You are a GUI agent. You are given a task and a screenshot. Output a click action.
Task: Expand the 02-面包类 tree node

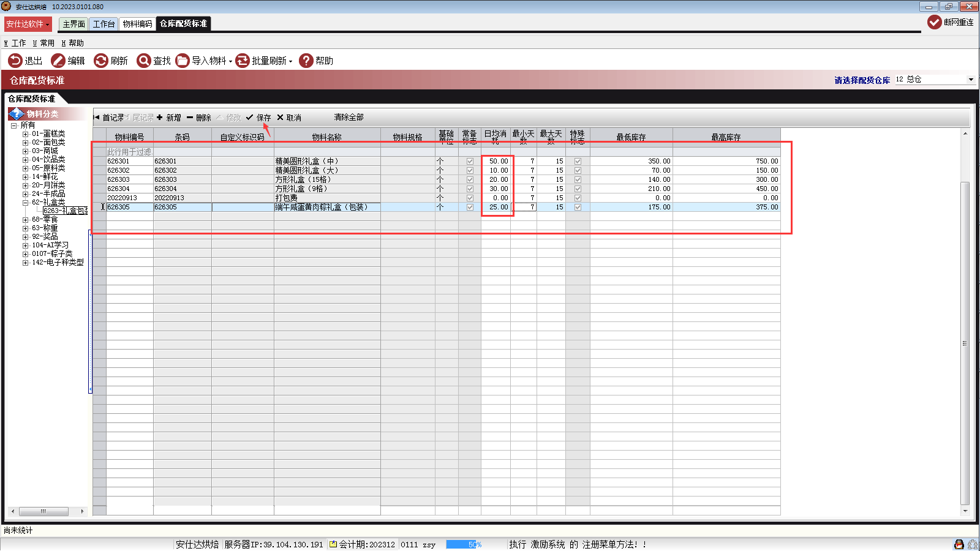point(25,143)
